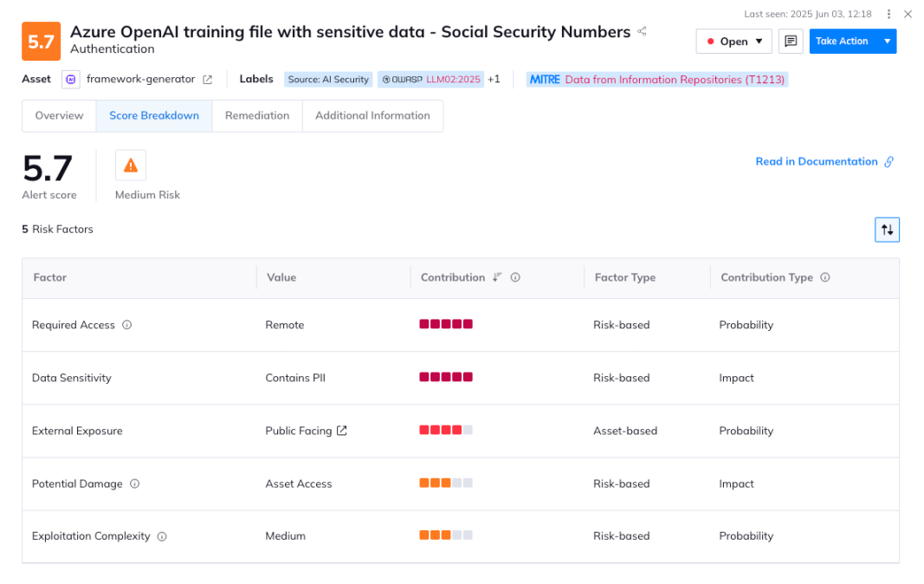Click the framework-generator asset name
Image resolution: width=924 pixels, height=584 pixels.
(141, 79)
